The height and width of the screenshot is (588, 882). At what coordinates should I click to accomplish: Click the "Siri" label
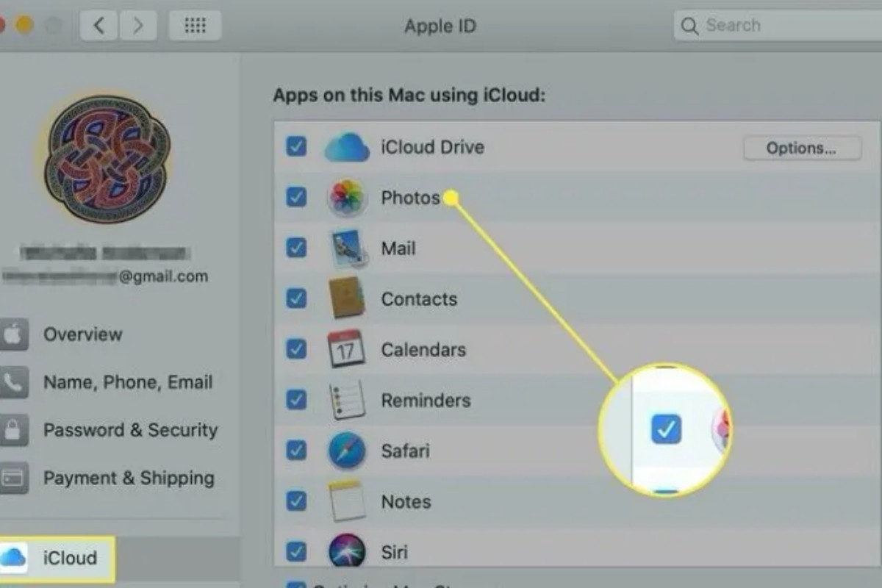click(394, 552)
